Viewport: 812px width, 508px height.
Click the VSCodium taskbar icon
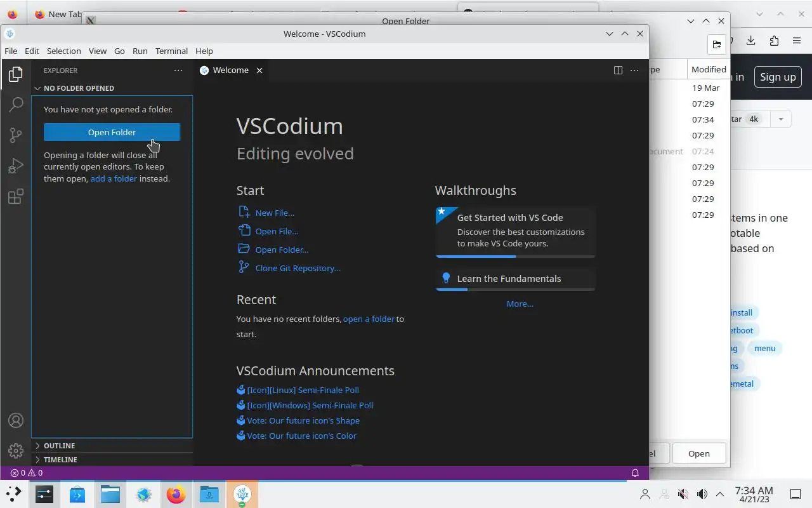pos(242,494)
